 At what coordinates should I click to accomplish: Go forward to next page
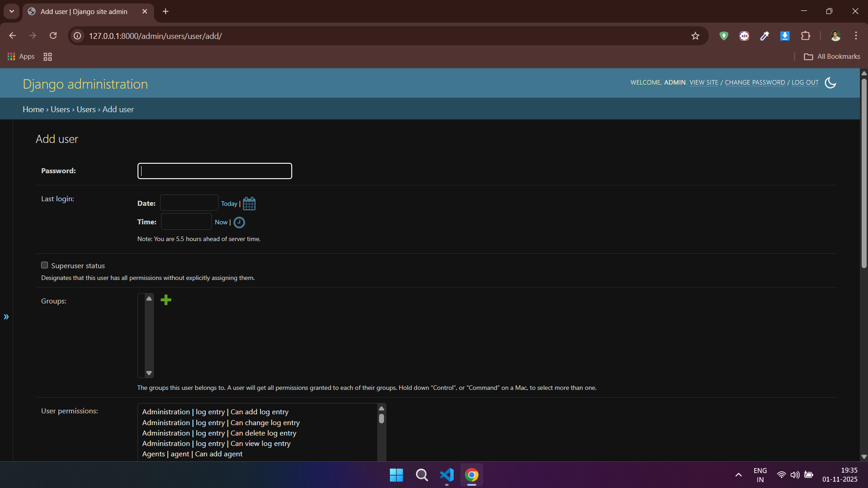point(33,36)
